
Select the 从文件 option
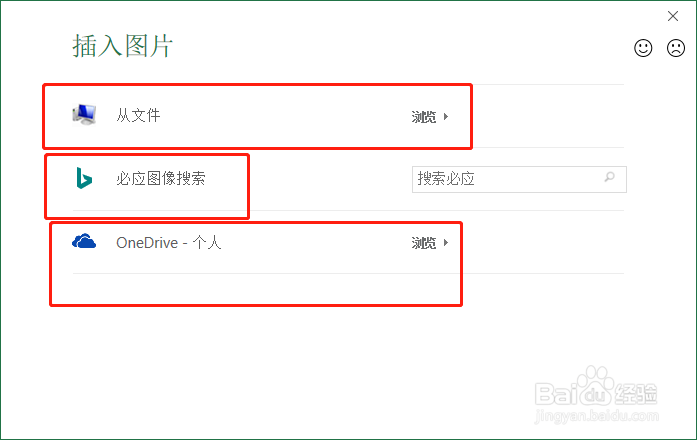click(x=138, y=116)
